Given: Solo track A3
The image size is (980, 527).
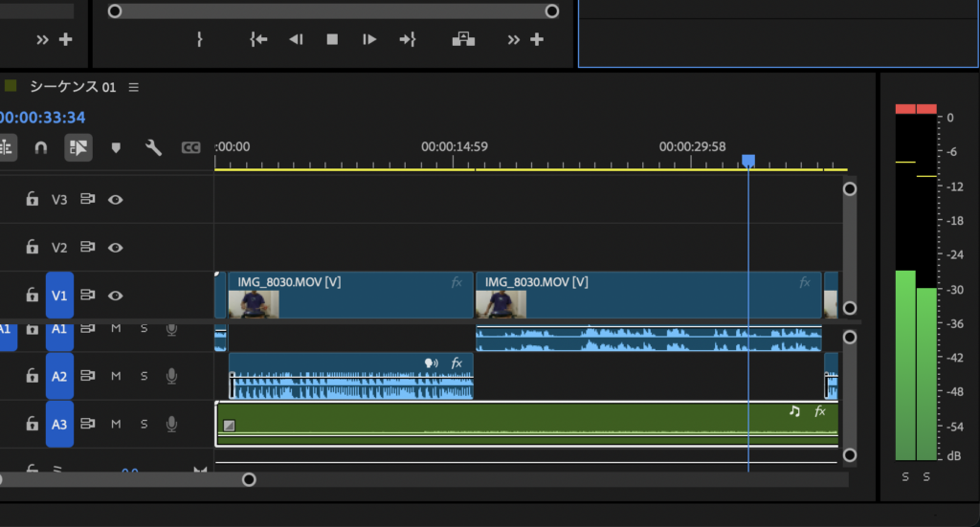Looking at the screenshot, I should point(144,424).
